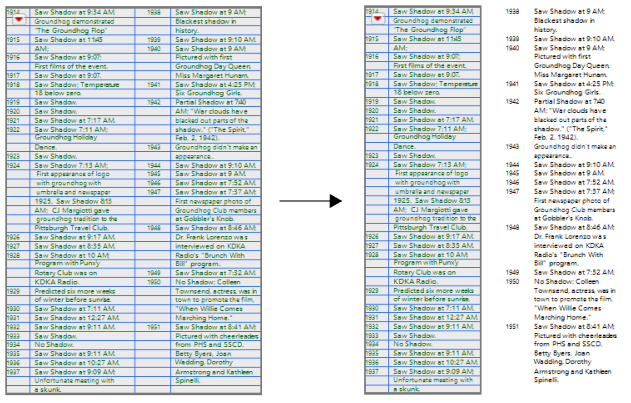Click "18 below zero." in the left table
Image resolution: width=631 pixels, height=403 pixels.
(x=58, y=93)
